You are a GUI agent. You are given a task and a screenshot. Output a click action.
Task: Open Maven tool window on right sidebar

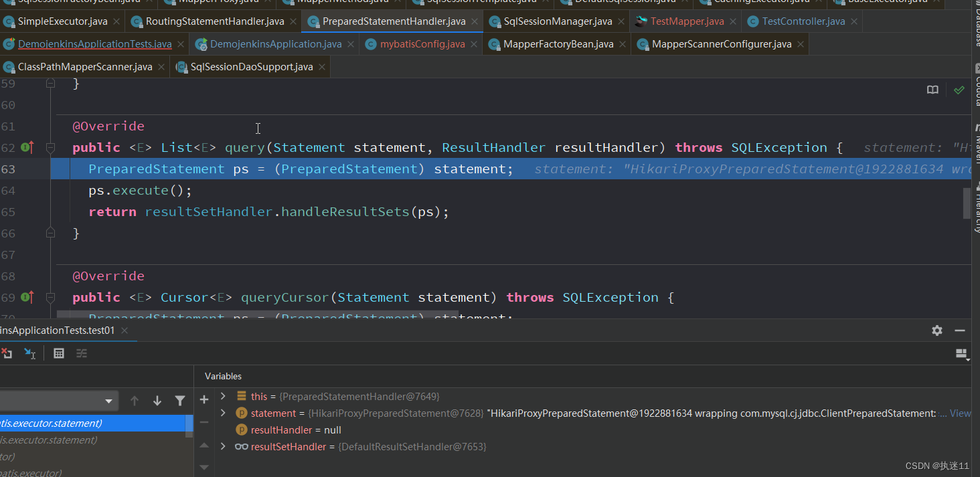[976, 142]
